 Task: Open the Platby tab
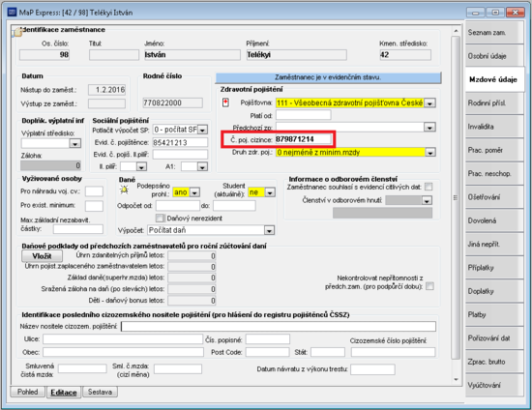[x=493, y=314]
